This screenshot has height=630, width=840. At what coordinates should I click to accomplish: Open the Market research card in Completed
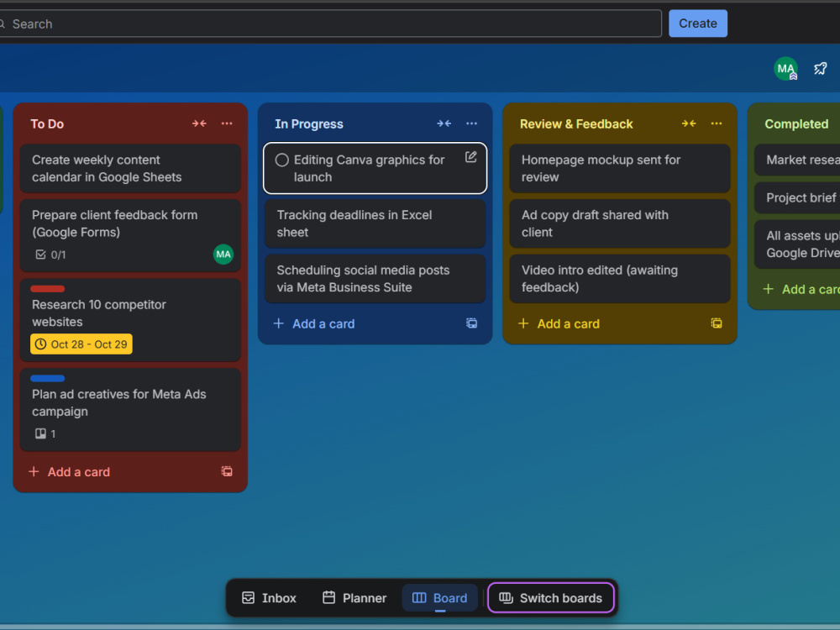[797, 160]
